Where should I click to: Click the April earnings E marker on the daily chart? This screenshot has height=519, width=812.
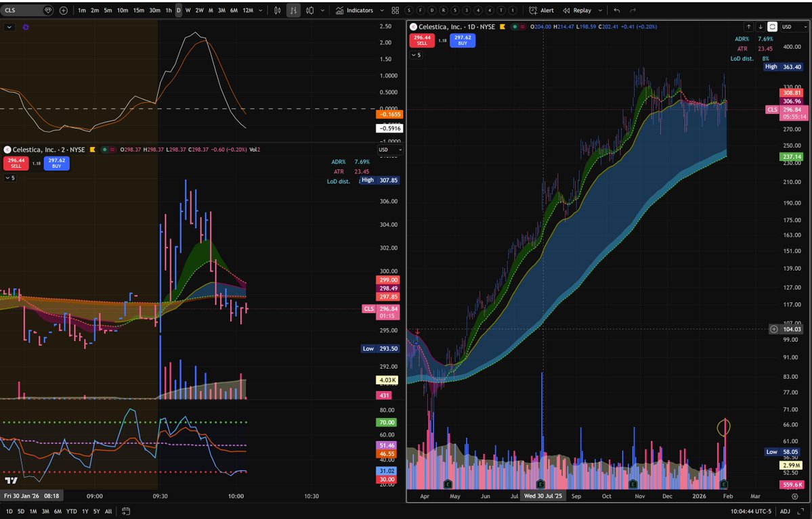click(x=448, y=484)
